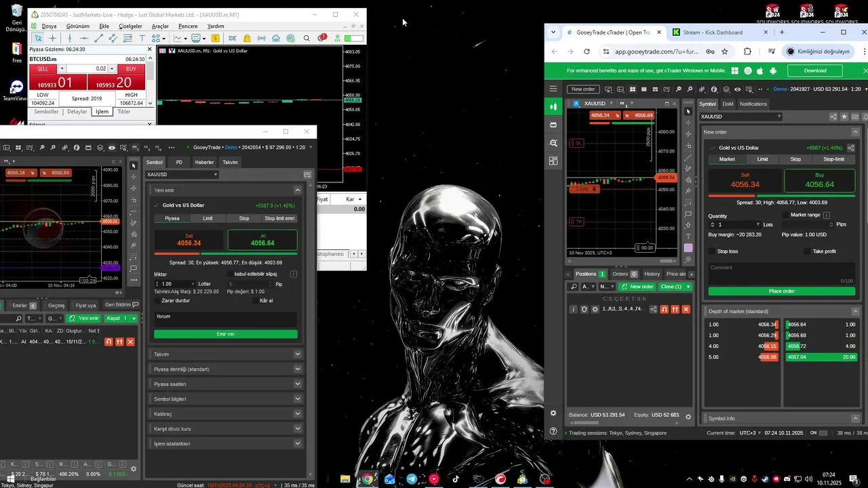Enable Take profit checkbox in web cTrader

pyautogui.click(x=807, y=251)
